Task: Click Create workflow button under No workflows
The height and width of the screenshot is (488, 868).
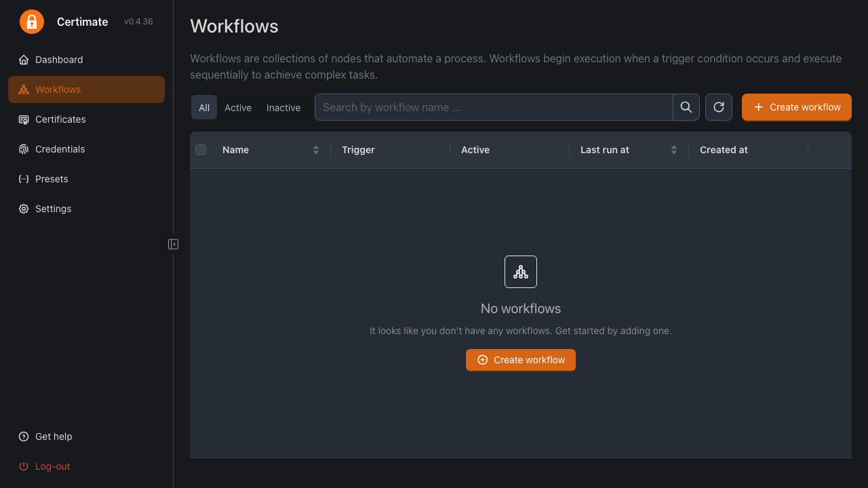Action: coord(521,360)
